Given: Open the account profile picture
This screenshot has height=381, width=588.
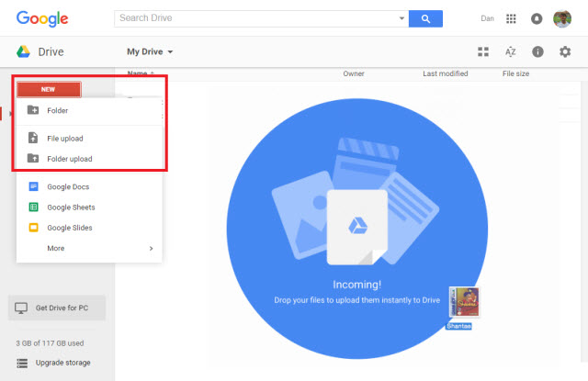Looking at the screenshot, I should (562, 18).
